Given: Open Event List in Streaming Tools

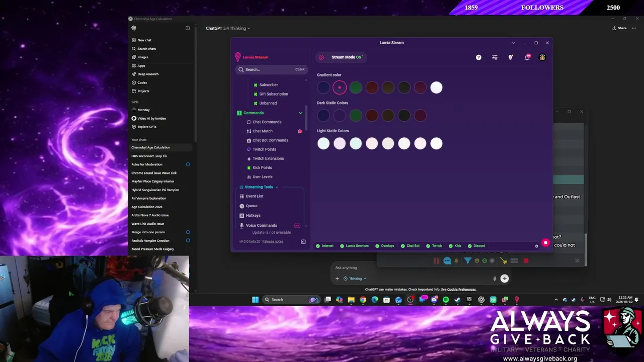Looking at the screenshot, I should tap(252, 196).
